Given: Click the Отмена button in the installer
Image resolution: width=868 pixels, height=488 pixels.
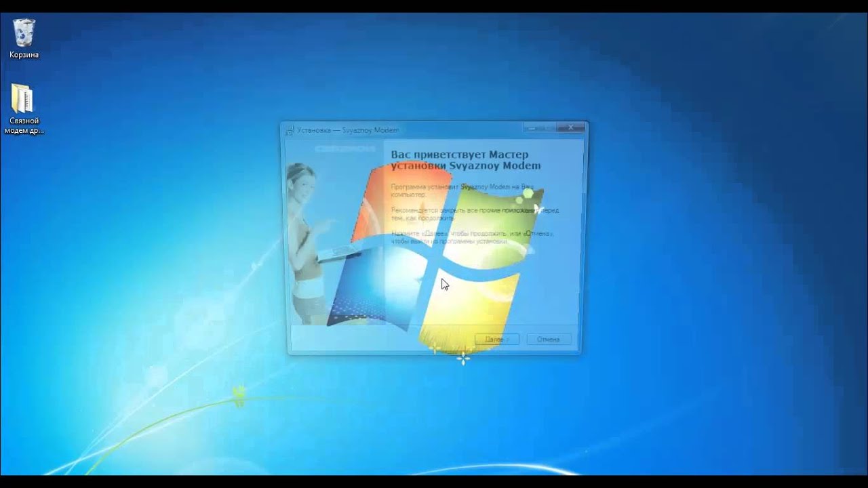Looking at the screenshot, I should (549, 339).
